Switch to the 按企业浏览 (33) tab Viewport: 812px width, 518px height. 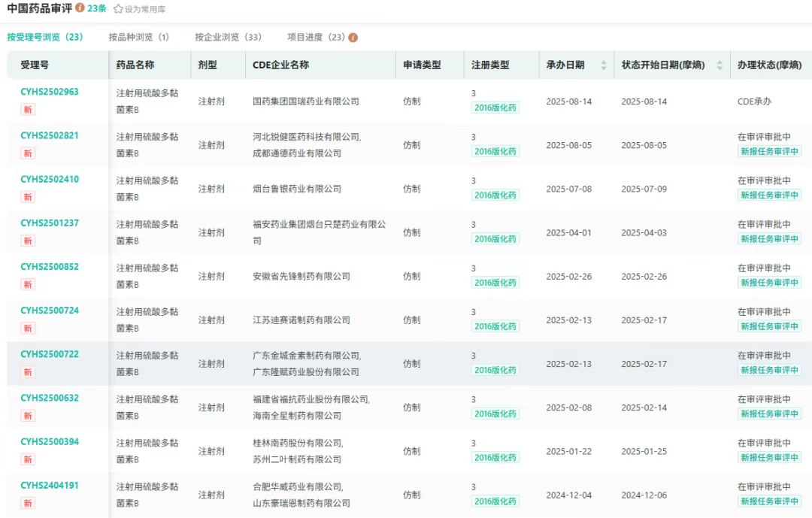(228, 37)
